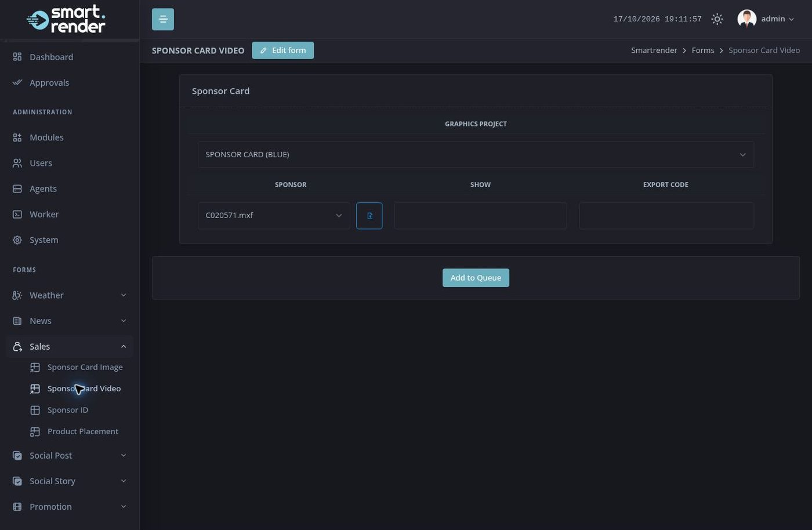
Task: Collapse the Sales forms section
Action: pyautogui.click(x=124, y=346)
